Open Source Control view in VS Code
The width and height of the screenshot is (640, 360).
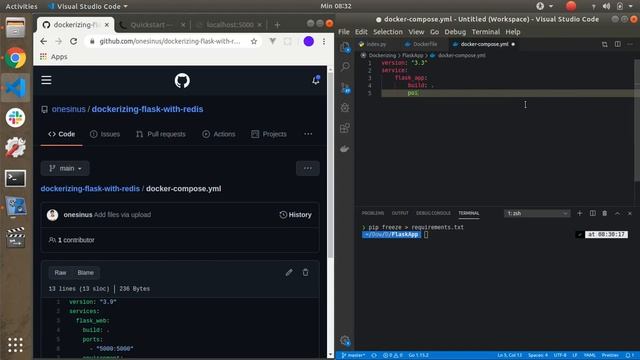click(x=345, y=87)
